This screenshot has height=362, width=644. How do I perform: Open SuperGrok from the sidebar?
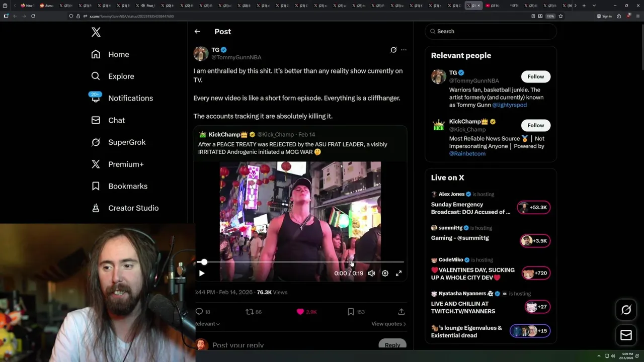point(118,142)
